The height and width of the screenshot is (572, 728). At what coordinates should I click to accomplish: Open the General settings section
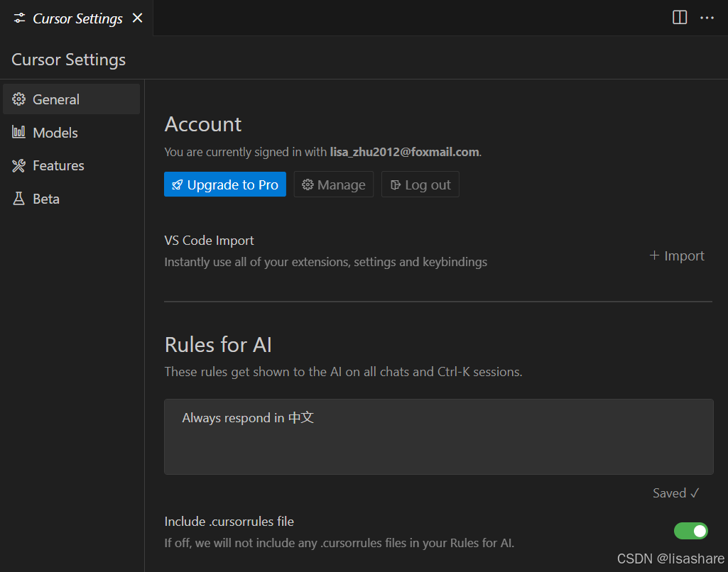point(72,99)
